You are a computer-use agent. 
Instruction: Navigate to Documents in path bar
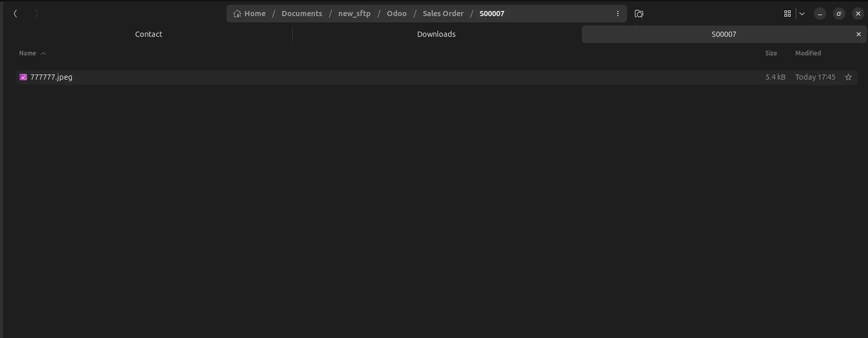301,13
